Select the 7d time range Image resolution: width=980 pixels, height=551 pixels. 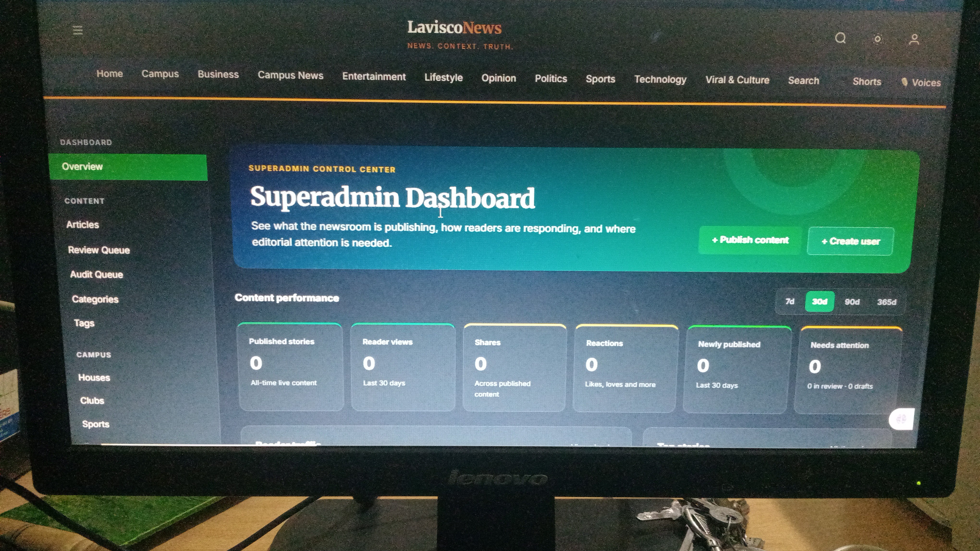(790, 301)
